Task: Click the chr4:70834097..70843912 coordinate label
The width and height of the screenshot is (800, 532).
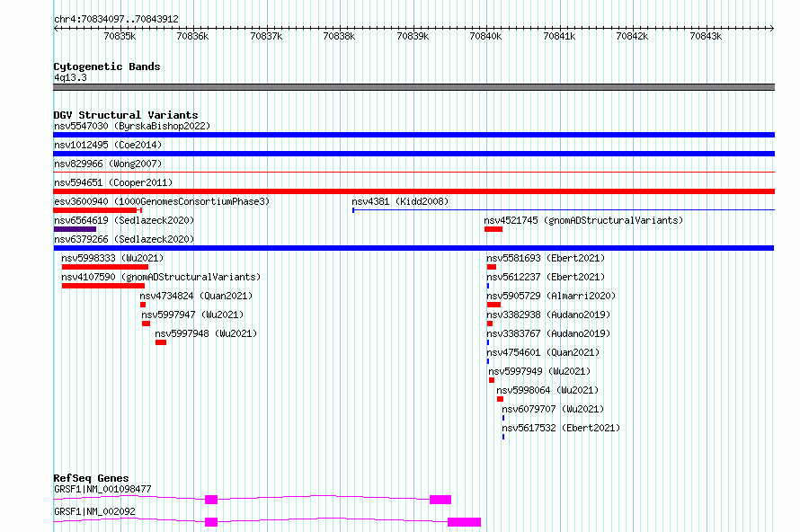Action: click(116, 19)
